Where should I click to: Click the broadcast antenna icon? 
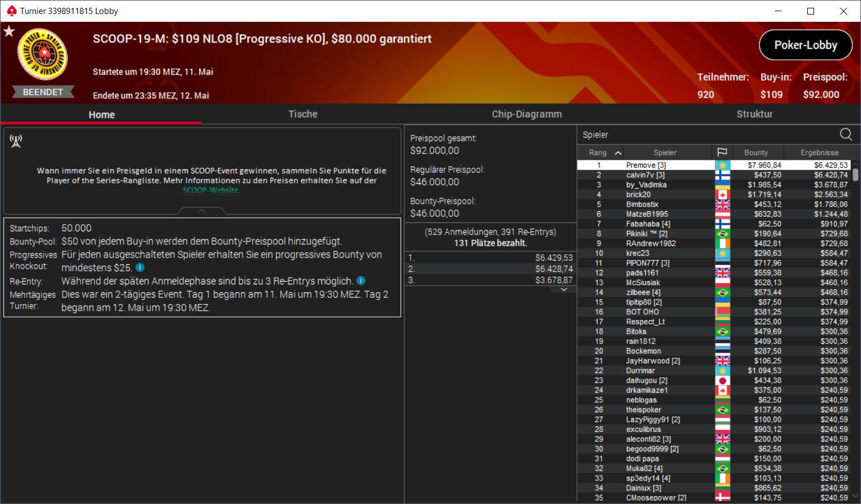tap(16, 141)
